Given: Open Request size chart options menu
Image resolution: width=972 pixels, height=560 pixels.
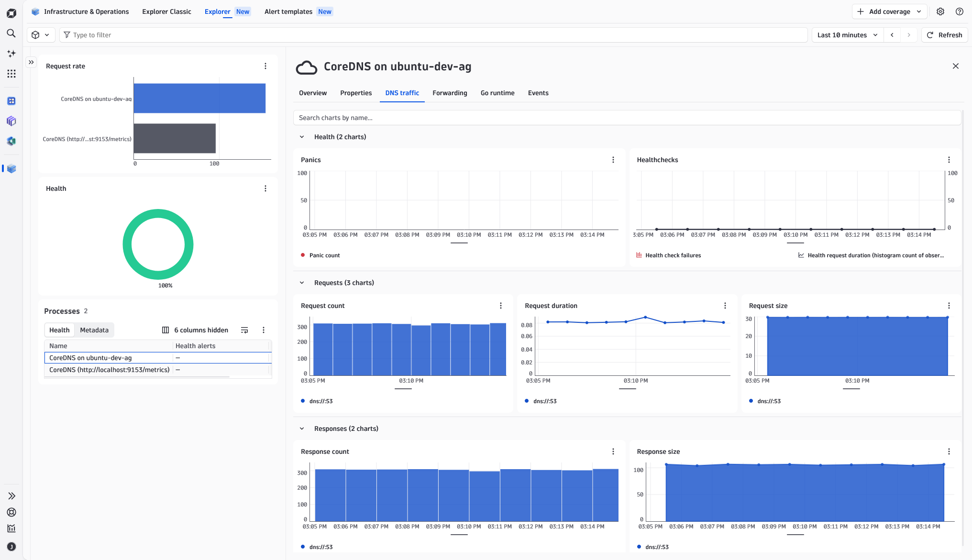Looking at the screenshot, I should coord(949,306).
